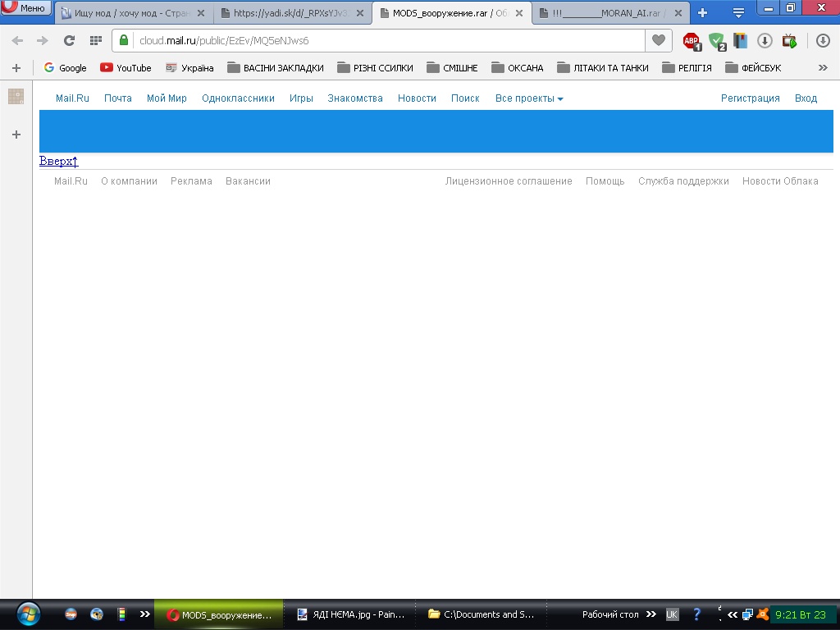The height and width of the screenshot is (630, 840).
Task: Close the yadi.sk tab
Action: (x=361, y=13)
